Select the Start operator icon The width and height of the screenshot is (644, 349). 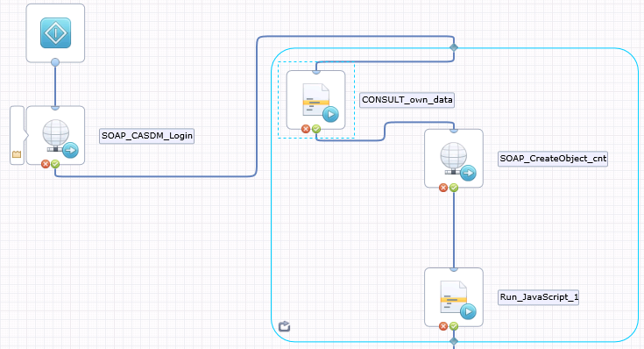tap(55, 33)
